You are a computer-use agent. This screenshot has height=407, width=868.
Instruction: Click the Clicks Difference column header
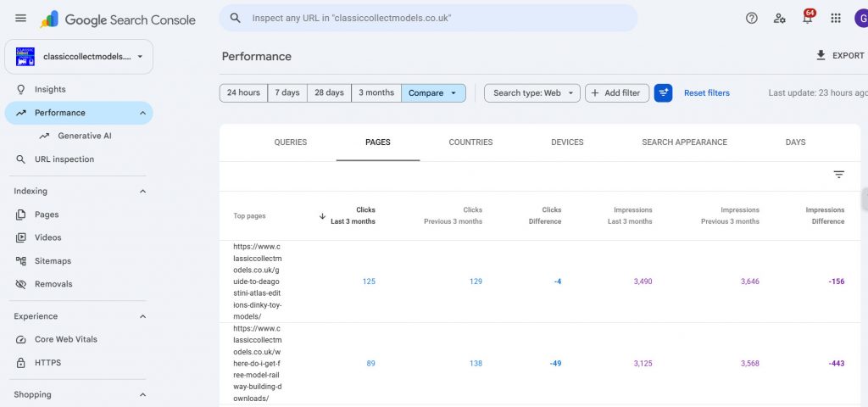(545, 215)
